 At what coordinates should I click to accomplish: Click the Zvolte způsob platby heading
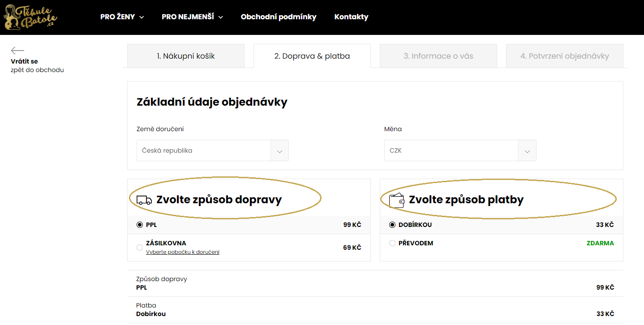click(x=466, y=200)
